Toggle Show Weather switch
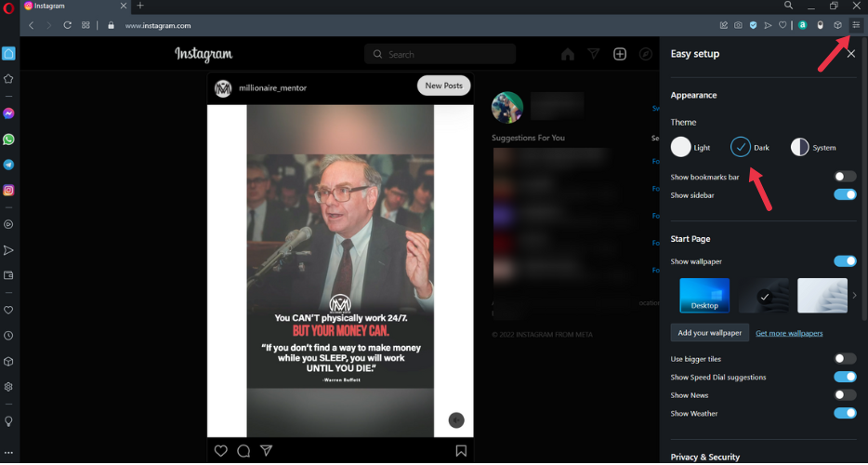 (x=846, y=413)
